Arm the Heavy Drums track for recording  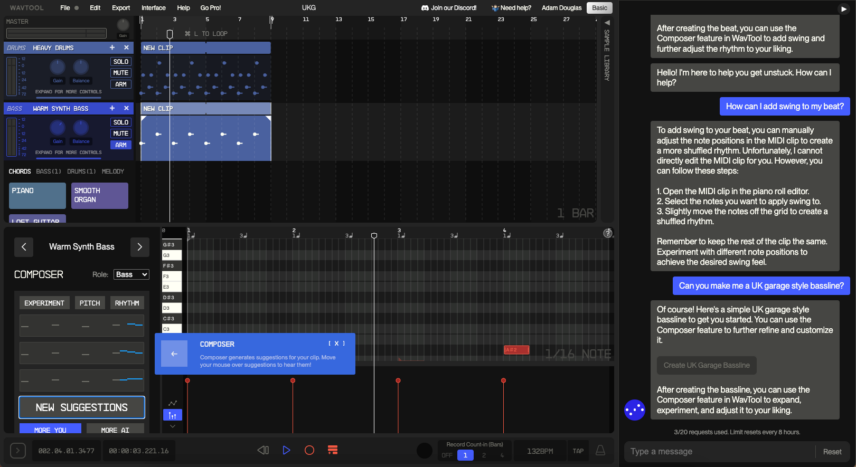[x=121, y=84]
